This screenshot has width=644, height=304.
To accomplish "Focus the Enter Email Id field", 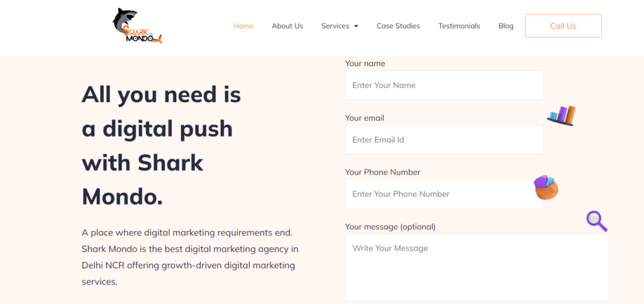I will tap(445, 140).
